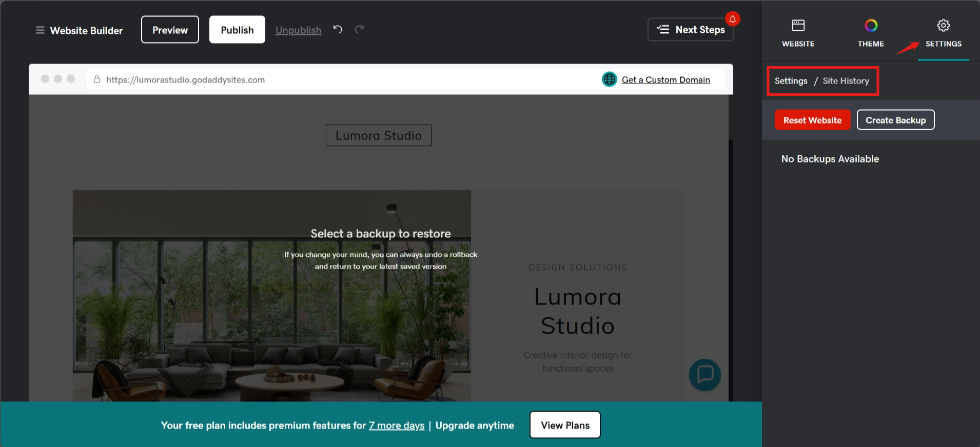This screenshot has width=980, height=447.
Task: Click the No Backups Available message
Action: [x=830, y=159]
